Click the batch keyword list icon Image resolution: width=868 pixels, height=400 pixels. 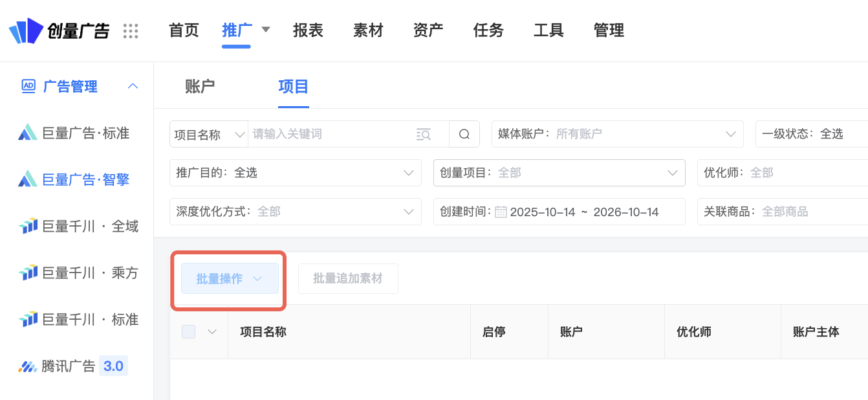point(424,134)
